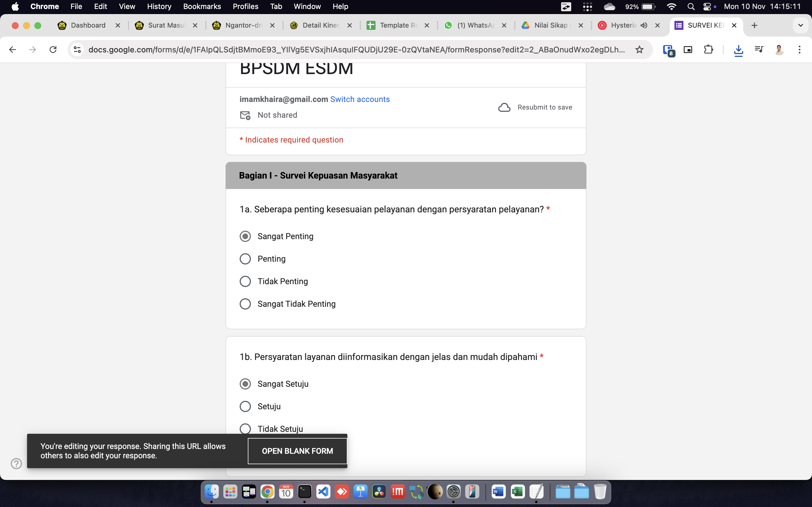Click the URL address field
Screen dimensions: 812x507
pos(356,50)
